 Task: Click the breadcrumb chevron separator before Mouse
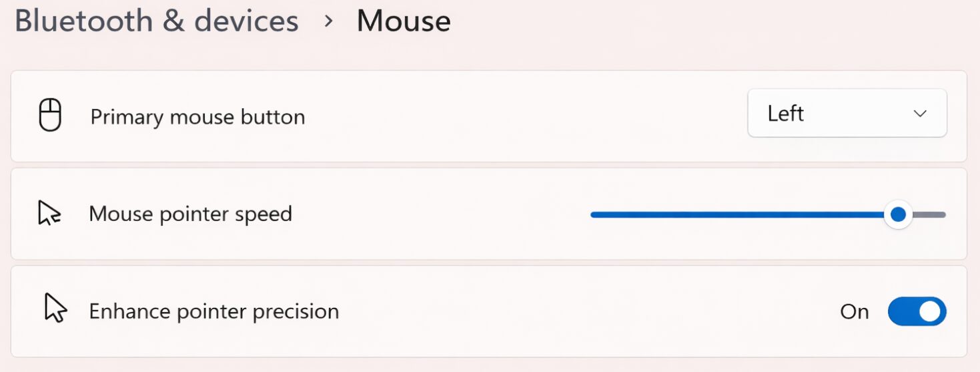click(328, 21)
